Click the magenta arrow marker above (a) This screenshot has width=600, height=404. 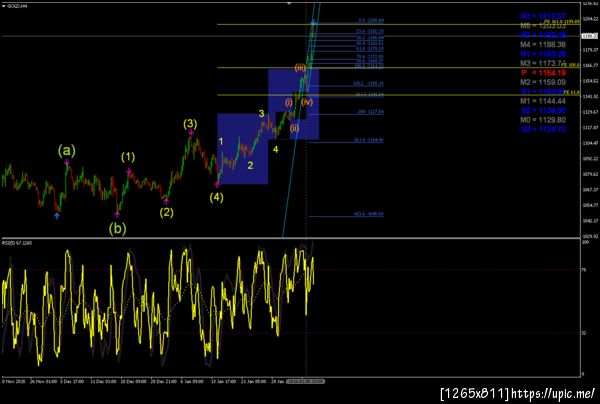click(x=67, y=162)
